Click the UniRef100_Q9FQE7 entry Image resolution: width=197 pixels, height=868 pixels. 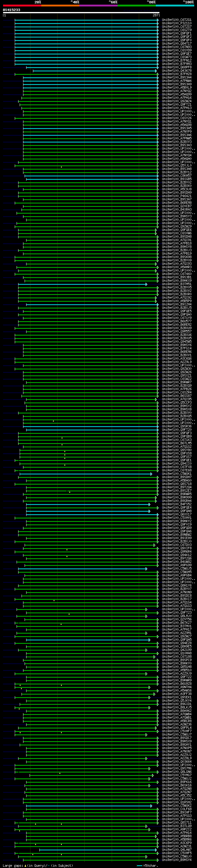tap(177, 54)
